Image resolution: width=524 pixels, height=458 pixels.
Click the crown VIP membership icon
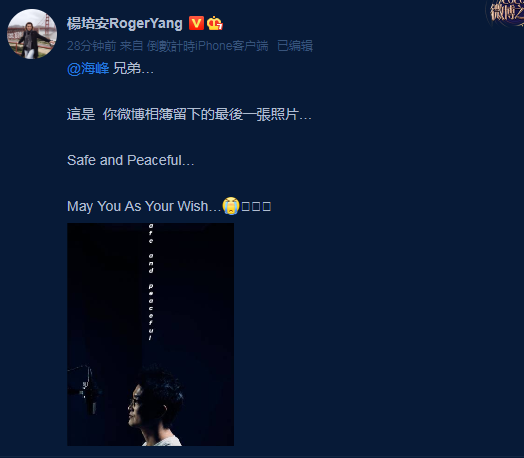[215, 23]
